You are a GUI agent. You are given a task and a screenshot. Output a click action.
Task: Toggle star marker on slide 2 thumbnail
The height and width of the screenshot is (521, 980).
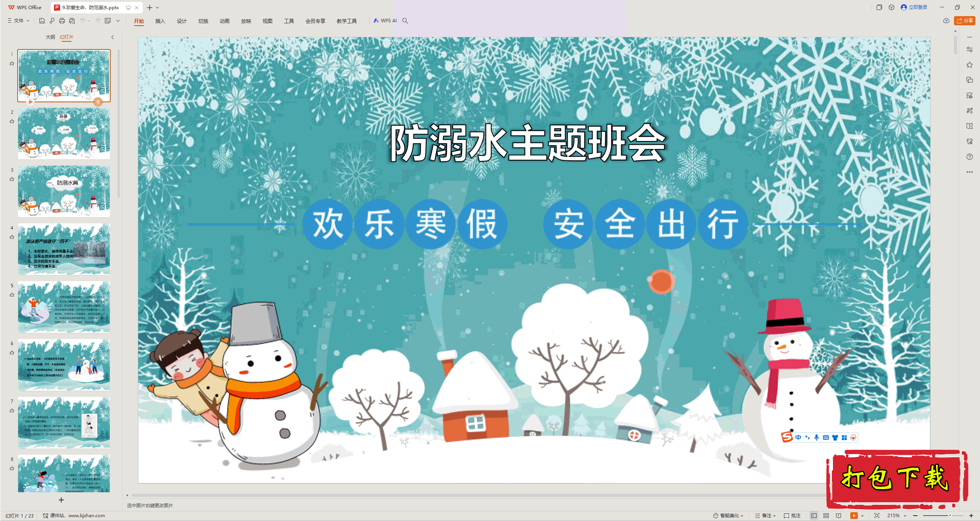point(12,121)
